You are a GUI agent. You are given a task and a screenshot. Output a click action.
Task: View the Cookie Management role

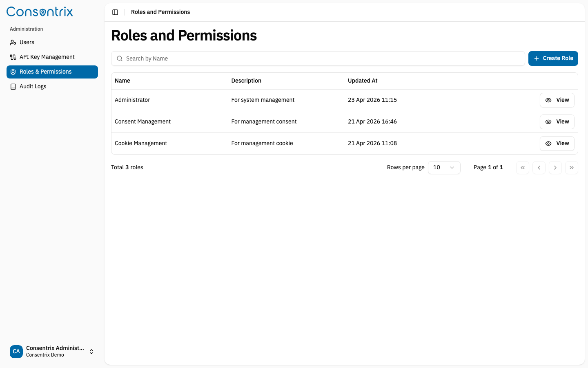pyautogui.click(x=557, y=144)
